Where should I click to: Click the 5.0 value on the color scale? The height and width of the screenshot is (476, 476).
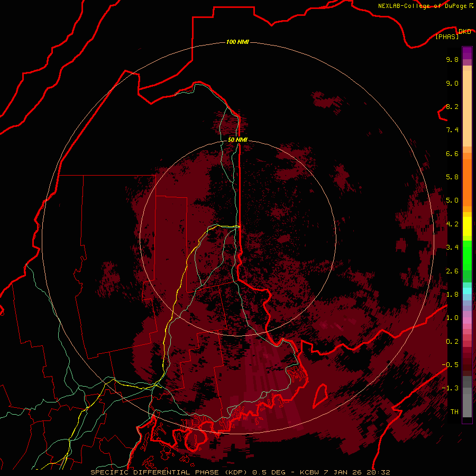coord(452,200)
